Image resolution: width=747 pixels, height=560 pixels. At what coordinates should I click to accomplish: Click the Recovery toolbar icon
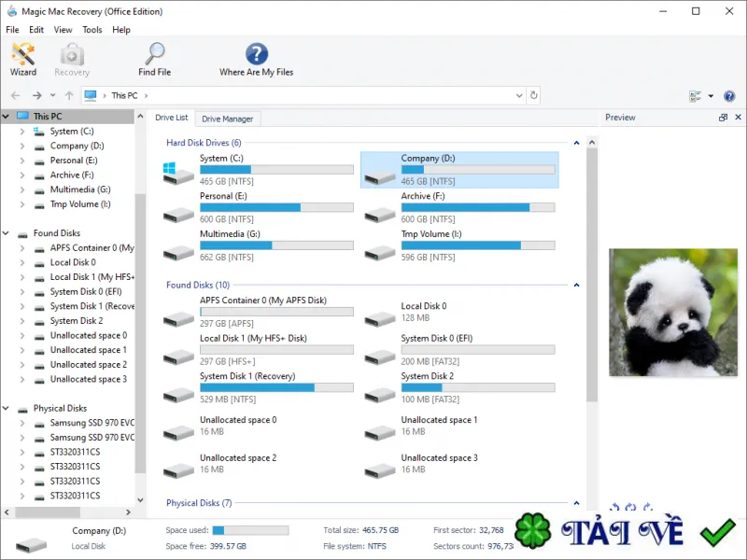[x=72, y=59]
